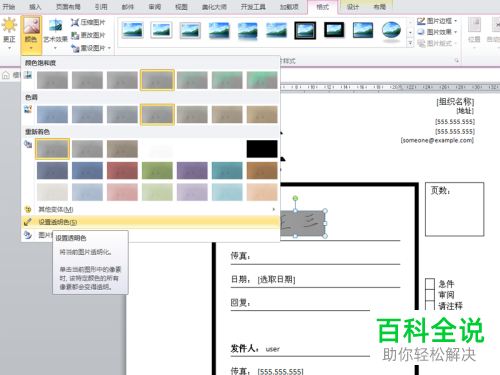The image size is (500, 375).
Task: Pick the dark red recolor swatch
Action: (x=122, y=171)
